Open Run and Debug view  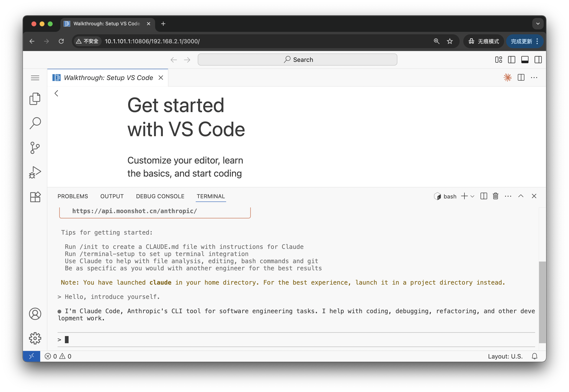point(35,173)
